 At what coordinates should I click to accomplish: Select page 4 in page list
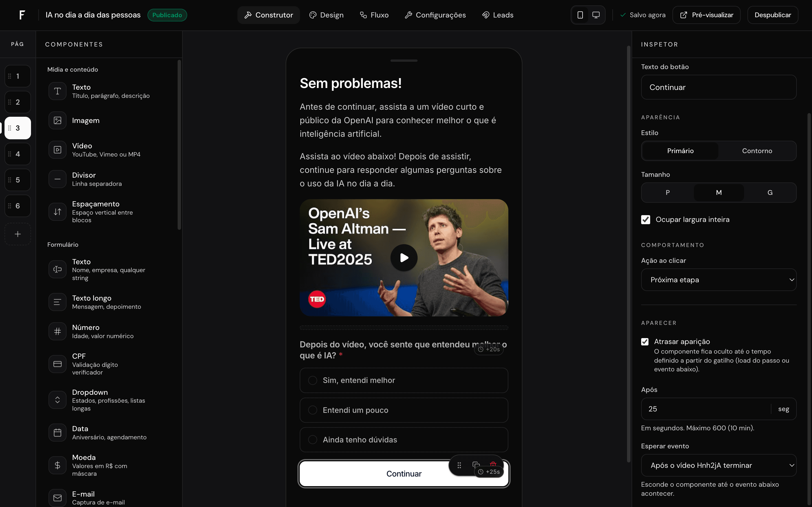pos(18,154)
